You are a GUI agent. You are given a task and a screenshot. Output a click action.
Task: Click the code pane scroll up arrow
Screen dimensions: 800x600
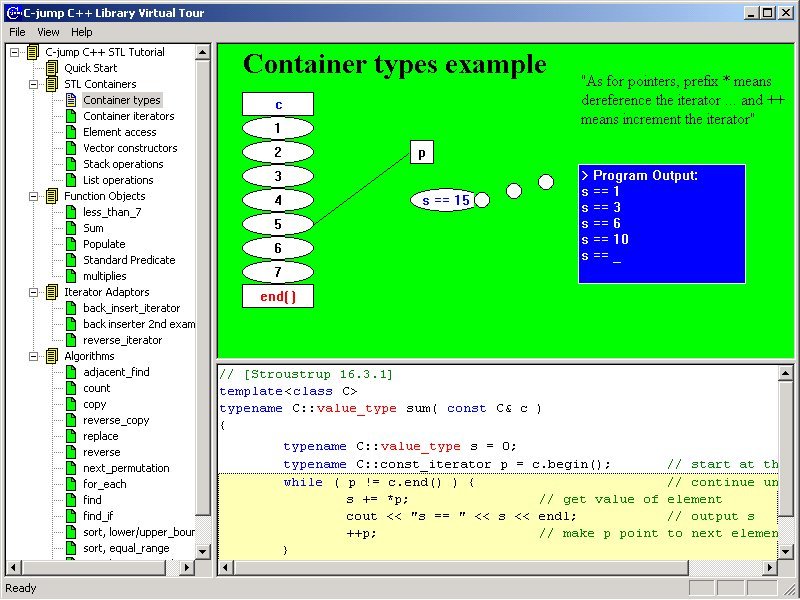coord(786,373)
